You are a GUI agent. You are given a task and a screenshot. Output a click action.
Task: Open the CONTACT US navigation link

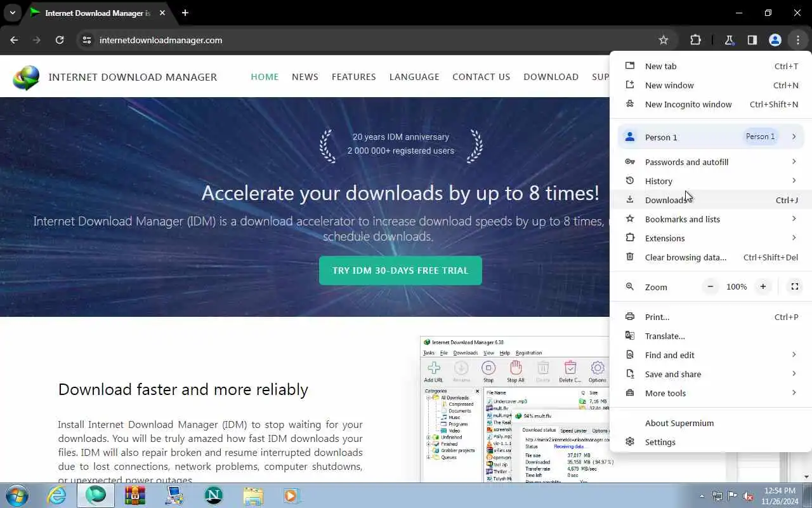(481, 77)
